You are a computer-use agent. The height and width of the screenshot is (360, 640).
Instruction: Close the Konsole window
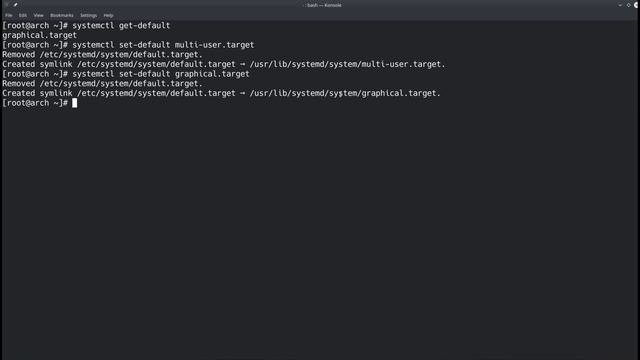pos(637,5)
